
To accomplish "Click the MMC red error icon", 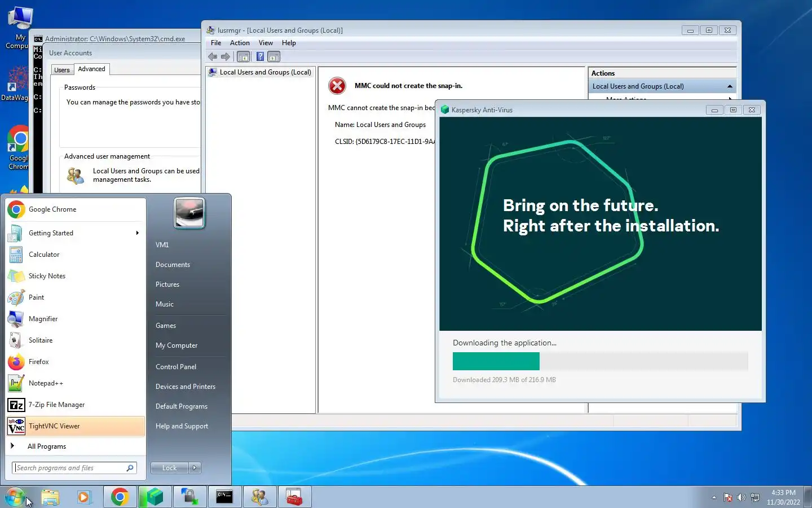I will [x=337, y=86].
